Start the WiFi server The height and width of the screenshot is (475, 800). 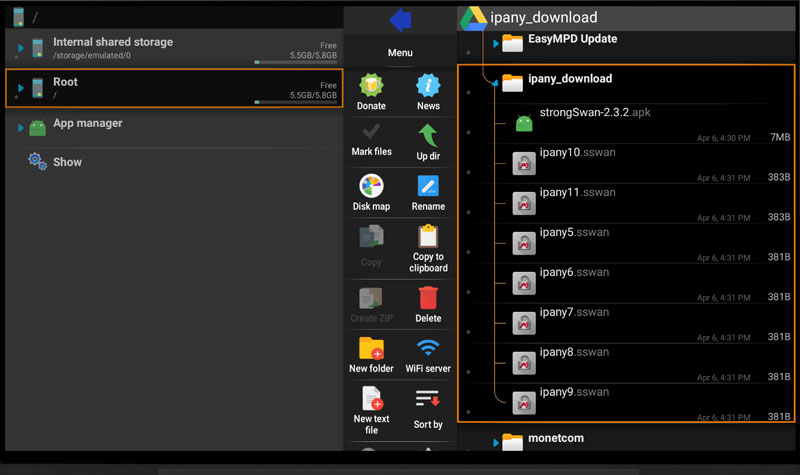click(x=428, y=349)
